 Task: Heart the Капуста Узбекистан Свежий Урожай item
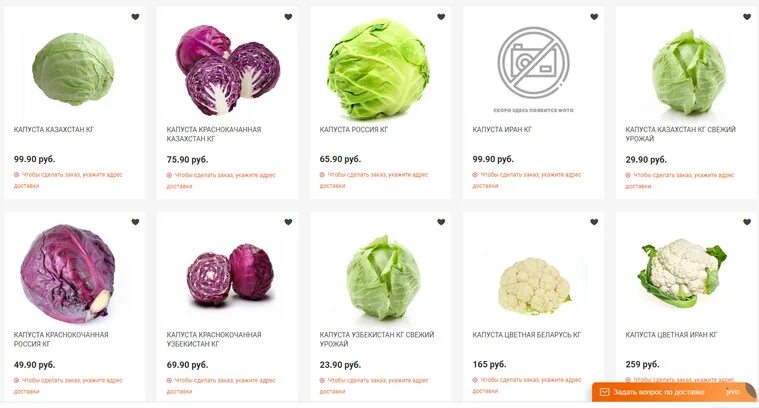point(441,222)
